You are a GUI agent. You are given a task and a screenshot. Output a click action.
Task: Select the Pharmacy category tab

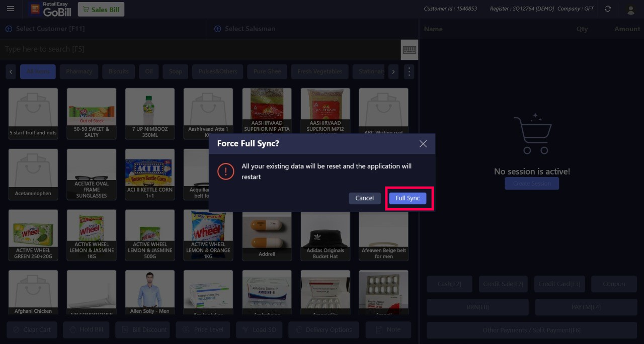click(79, 71)
